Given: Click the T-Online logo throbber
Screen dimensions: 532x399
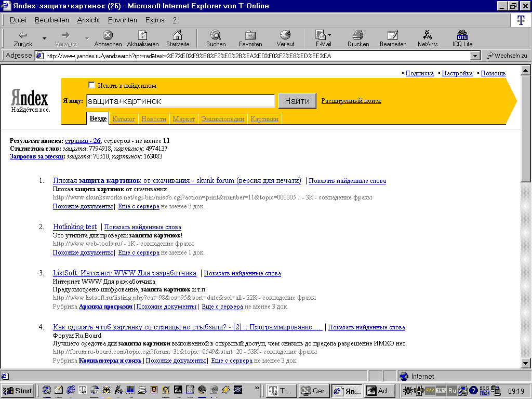Looking at the screenshot, I should coord(521,20).
